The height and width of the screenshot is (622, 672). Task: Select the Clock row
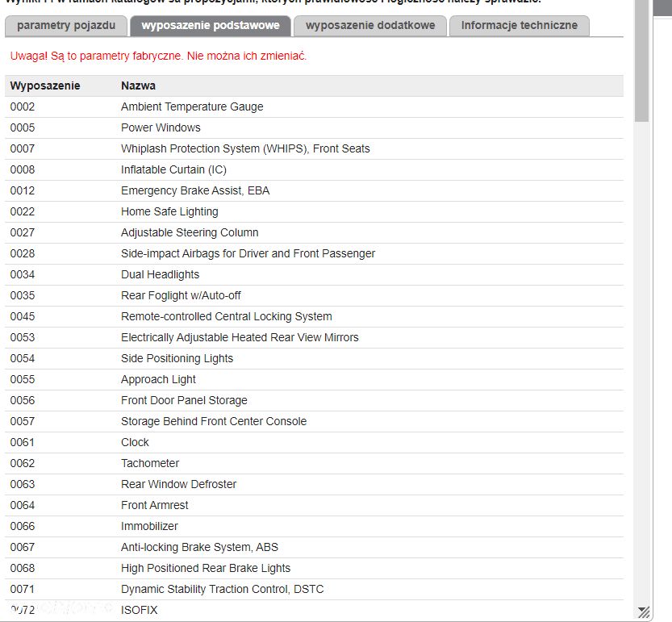coord(314,443)
